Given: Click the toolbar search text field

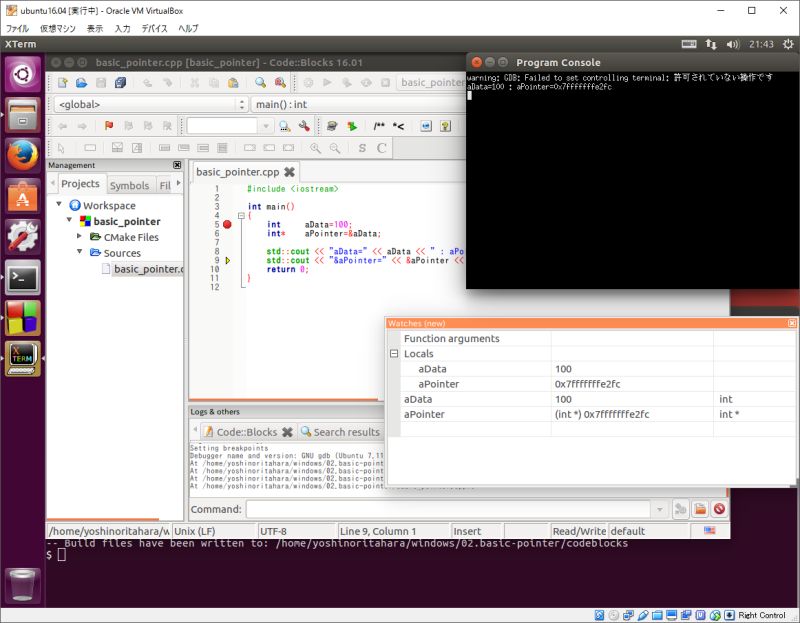Looking at the screenshot, I should (222, 126).
